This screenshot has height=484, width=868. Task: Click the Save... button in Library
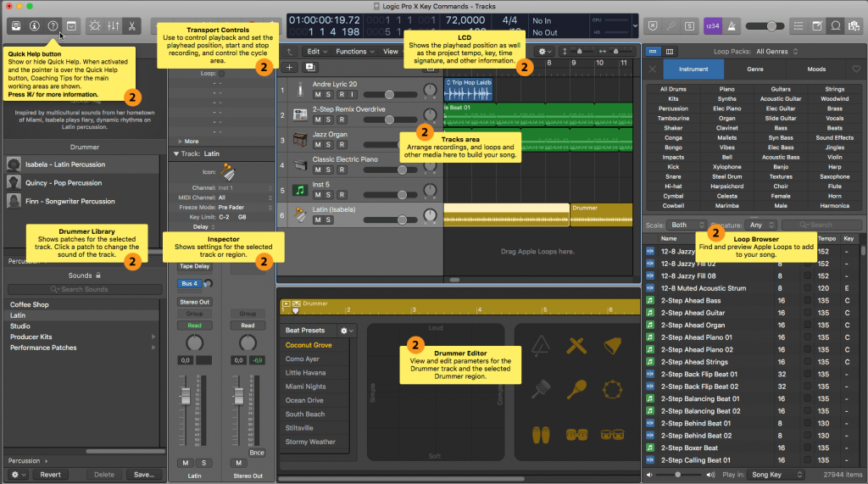click(144, 475)
